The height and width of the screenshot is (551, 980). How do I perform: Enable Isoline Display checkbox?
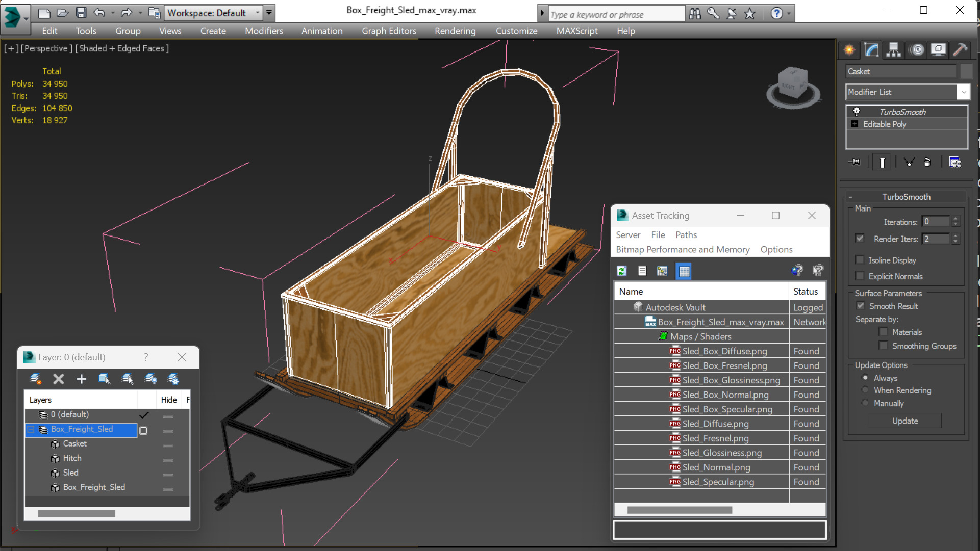tap(860, 260)
